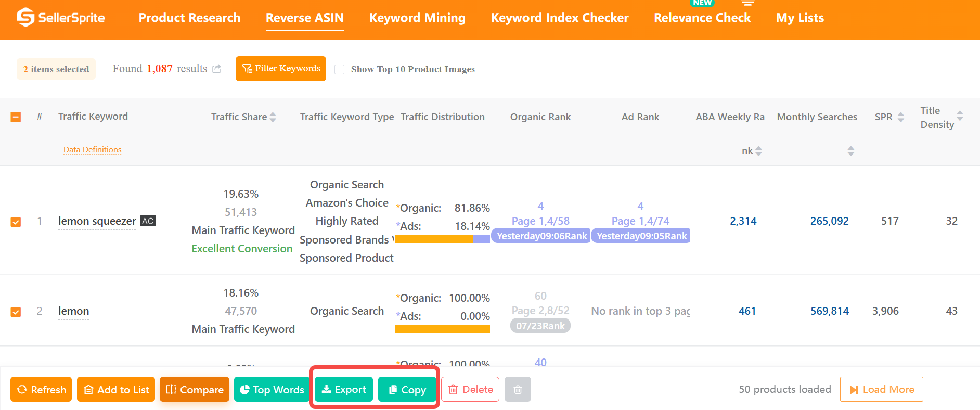Enable Show Top 10 Product Images
Screen dimensions: 980x410
(x=340, y=69)
